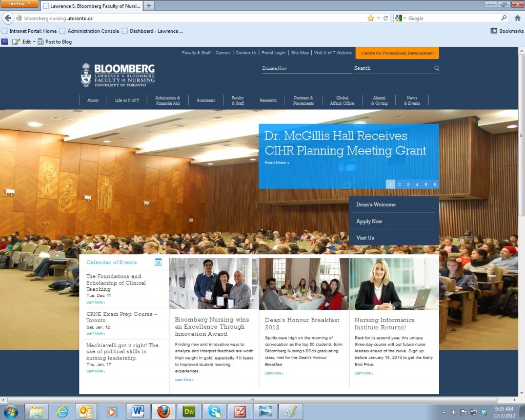Open the Alumni & Giving menu
This screenshot has height=420, width=525.
pos(379,100)
